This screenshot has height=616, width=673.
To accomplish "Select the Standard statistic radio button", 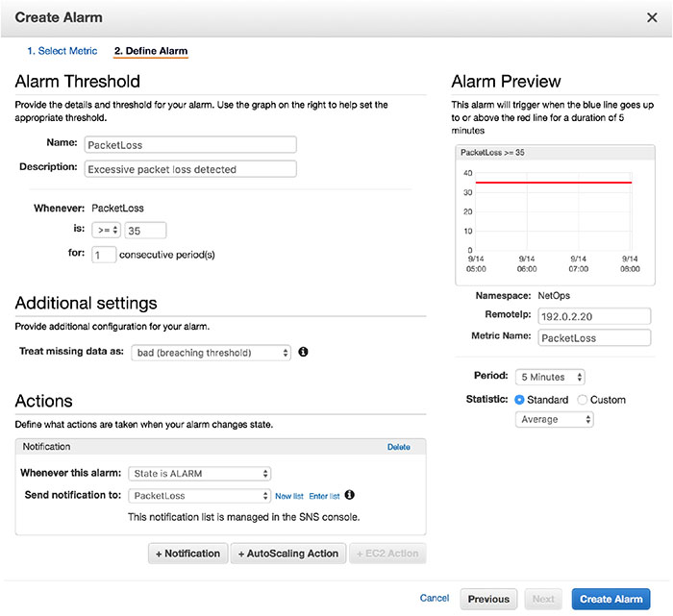I will click(x=520, y=400).
